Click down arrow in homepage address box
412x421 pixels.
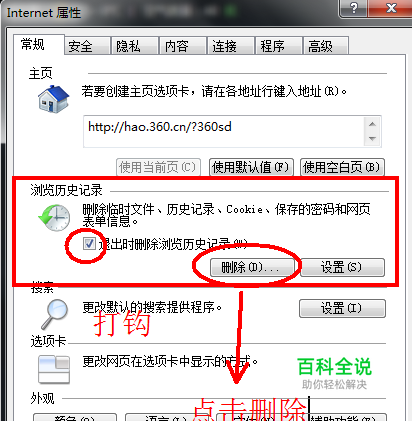(372, 138)
